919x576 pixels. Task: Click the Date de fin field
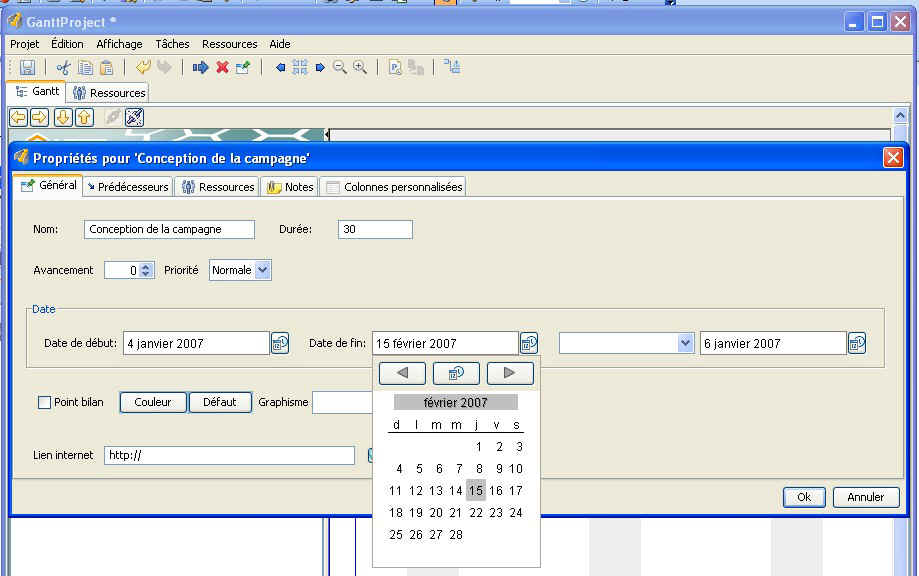445,343
